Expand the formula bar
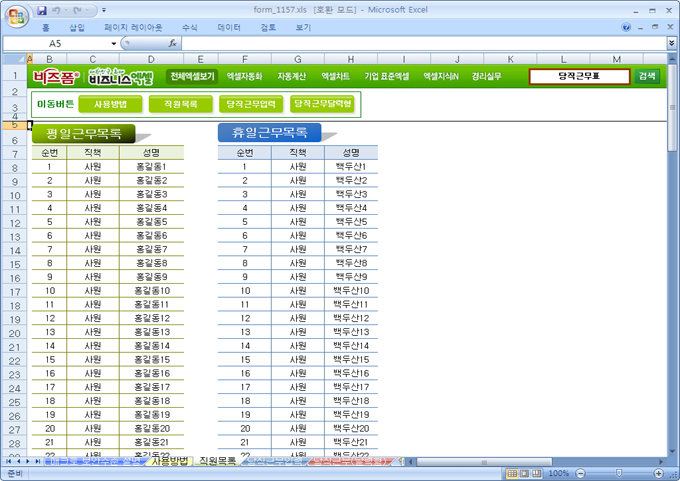 pyautogui.click(x=669, y=44)
